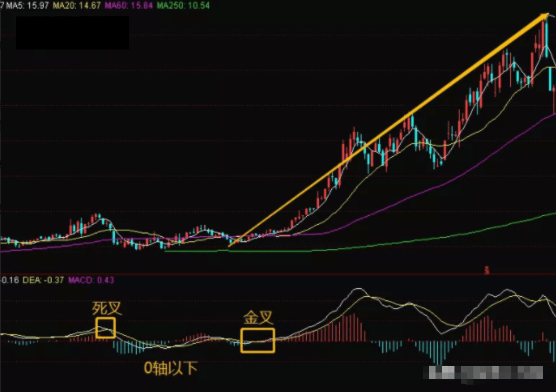Click the black redacted box top-left

(x=73, y=33)
